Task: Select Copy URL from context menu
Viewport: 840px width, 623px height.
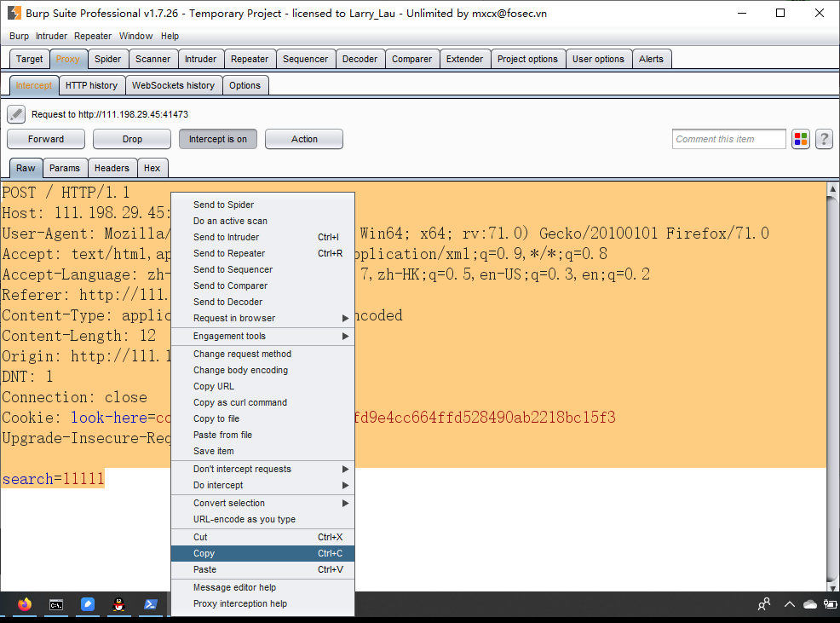Action: tap(262, 387)
